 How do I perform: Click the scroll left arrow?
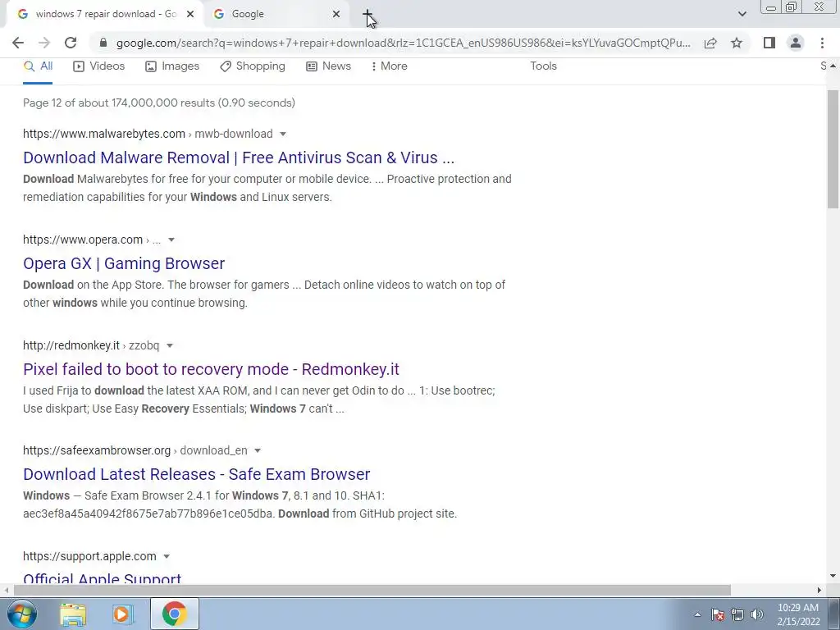pyautogui.click(x=6, y=591)
